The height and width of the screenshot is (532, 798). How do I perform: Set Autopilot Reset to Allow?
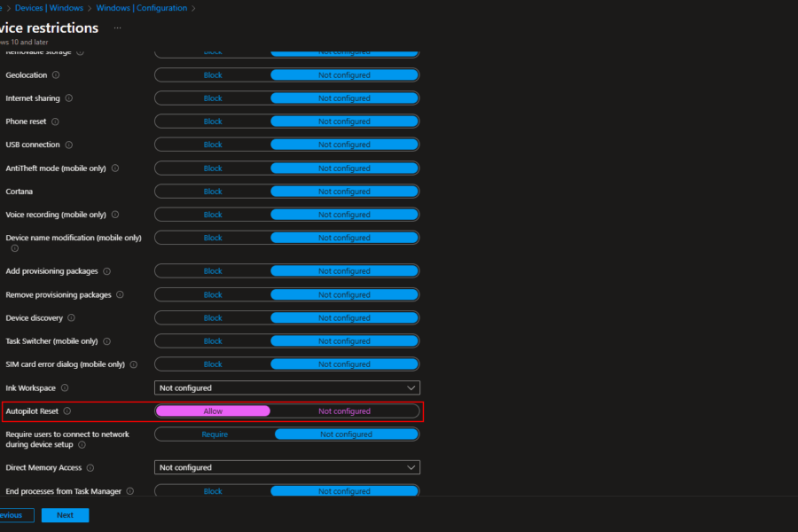pos(213,411)
